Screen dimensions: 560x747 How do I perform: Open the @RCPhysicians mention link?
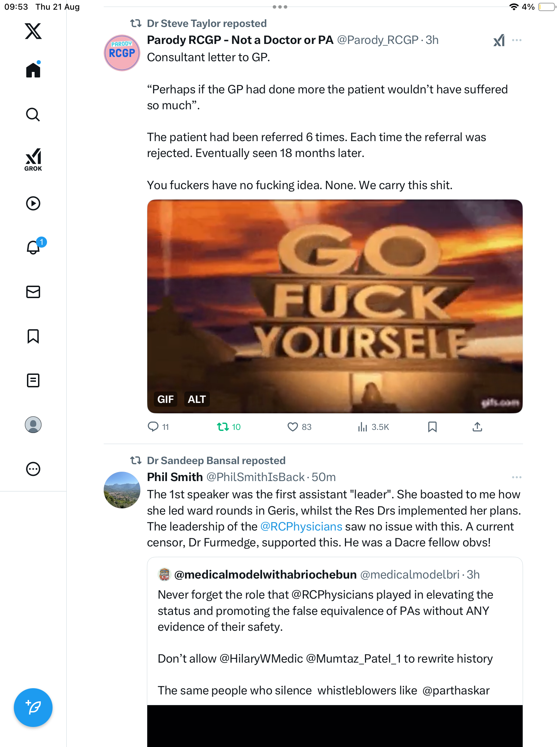click(x=301, y=527)
